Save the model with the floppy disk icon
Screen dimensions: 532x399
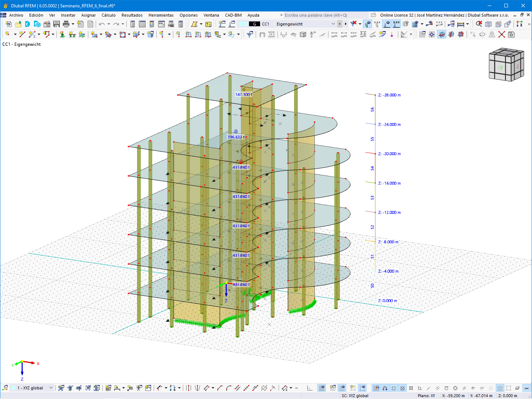57,24
